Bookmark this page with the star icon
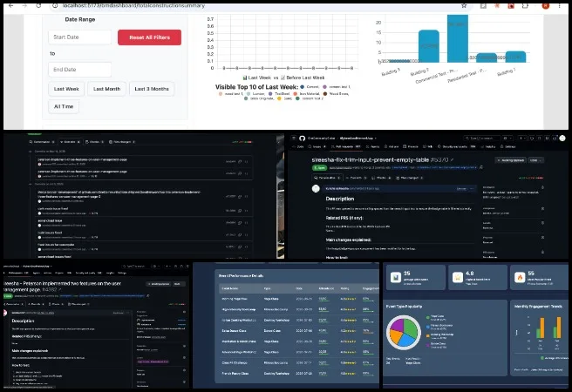 tap(464, 5)
